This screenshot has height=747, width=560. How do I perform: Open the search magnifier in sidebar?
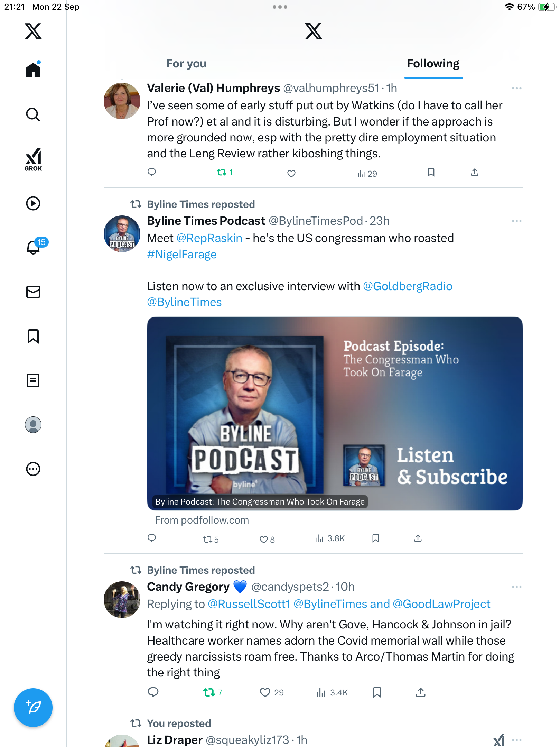[x=33, y=114]
